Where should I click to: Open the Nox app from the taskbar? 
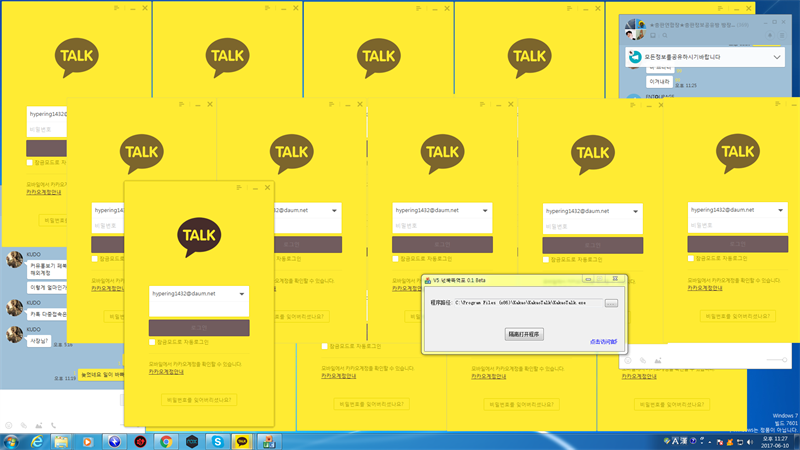pos(192,442)
